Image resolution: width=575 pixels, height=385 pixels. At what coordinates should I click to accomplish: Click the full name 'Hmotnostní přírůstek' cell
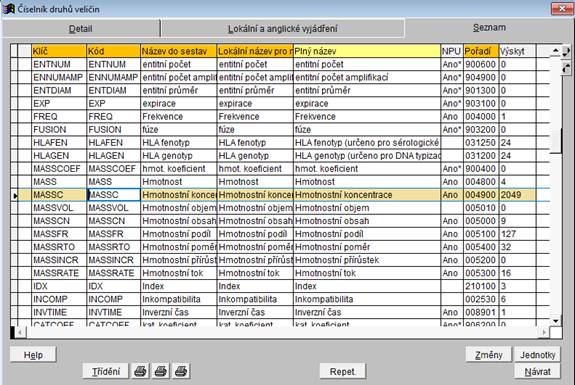367,260
